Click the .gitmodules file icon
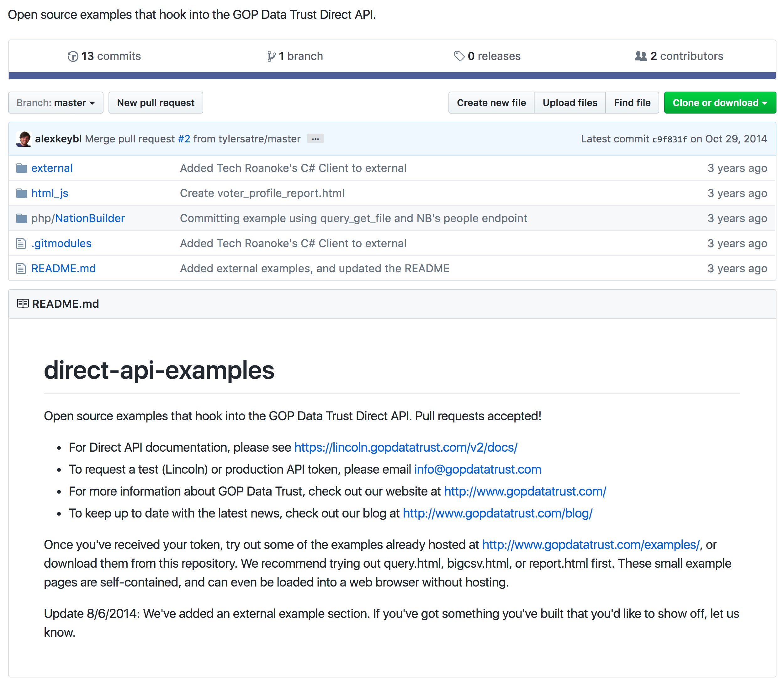 pyautogui.click(x=21, y=243)
